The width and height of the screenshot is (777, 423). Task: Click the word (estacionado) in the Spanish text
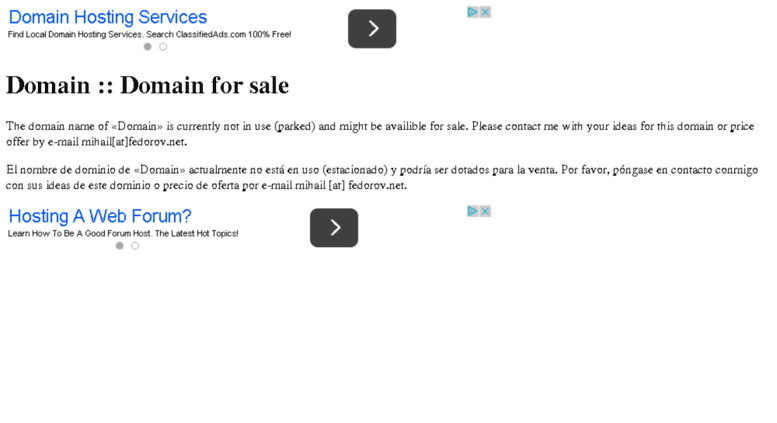pyautogui.click(x=355, y=170)
